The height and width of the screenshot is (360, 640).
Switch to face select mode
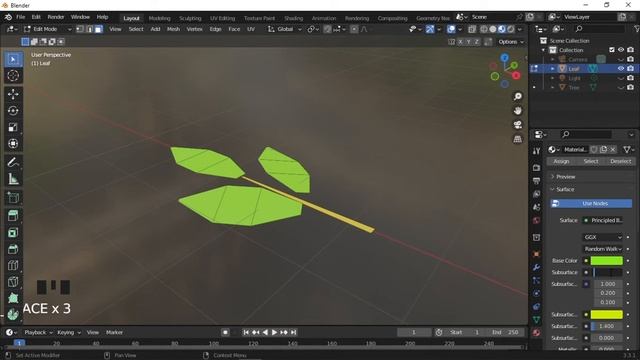99,29
